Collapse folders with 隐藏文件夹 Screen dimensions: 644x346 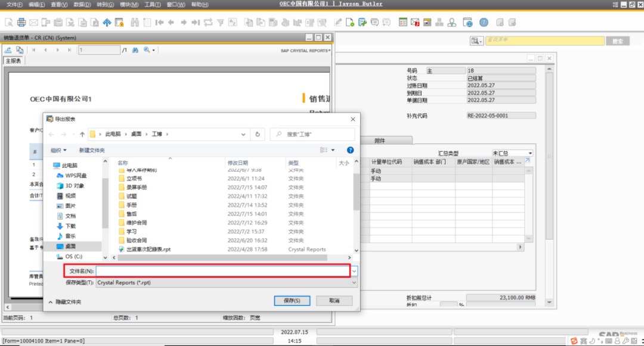click(x=65, y=302)
